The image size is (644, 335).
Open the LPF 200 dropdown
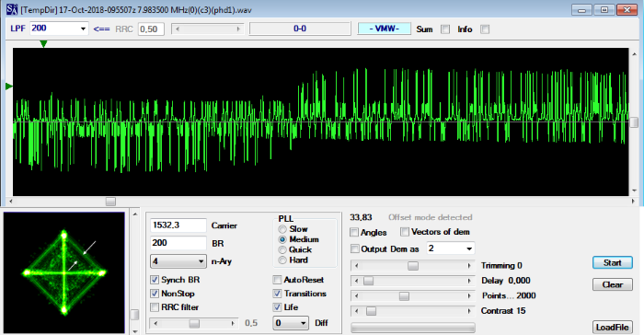[83, 29]
